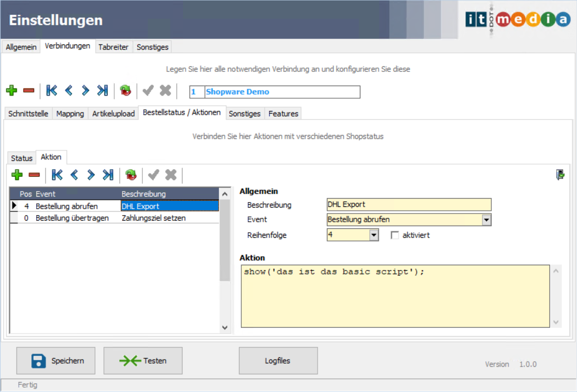The height and width of the screenshot is (392, 577).
Task: Click the down arrow of the action list scrollbar
Action: [x=225, y=327]
